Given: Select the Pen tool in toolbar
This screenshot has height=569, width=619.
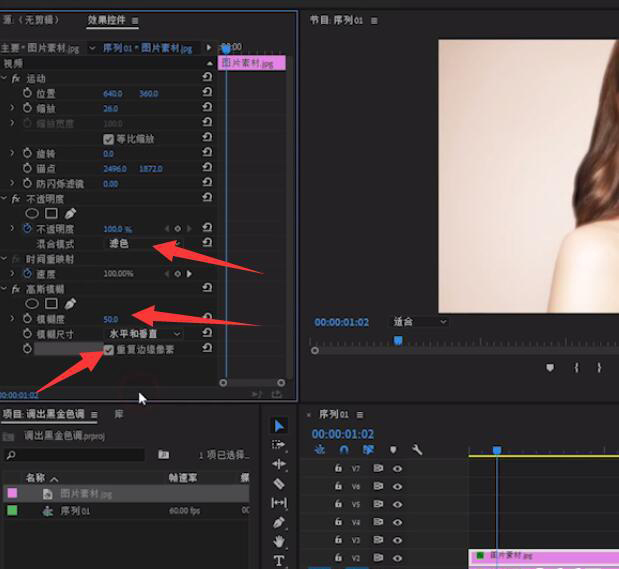Looking at the screenshot, I should (x=279, y=522).
